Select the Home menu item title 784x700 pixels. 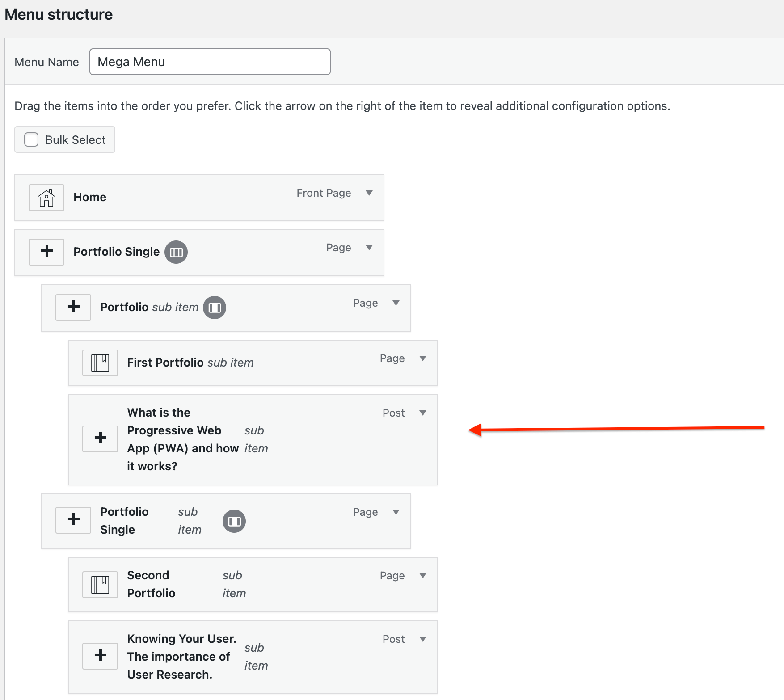coord(90,197)
